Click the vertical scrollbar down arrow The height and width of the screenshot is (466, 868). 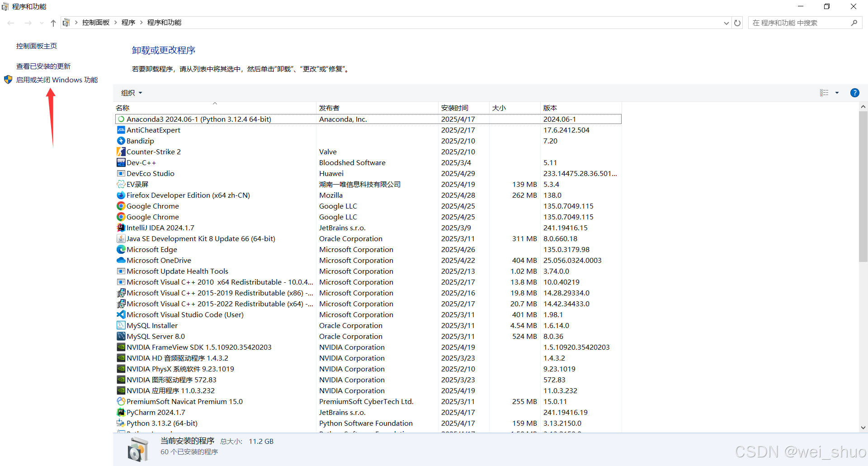pos(863,428)
